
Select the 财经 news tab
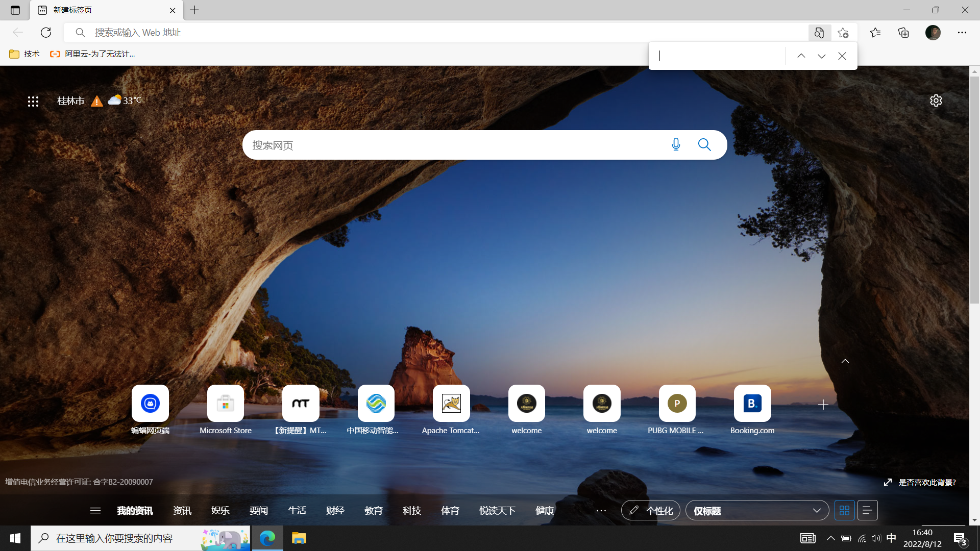335,510
